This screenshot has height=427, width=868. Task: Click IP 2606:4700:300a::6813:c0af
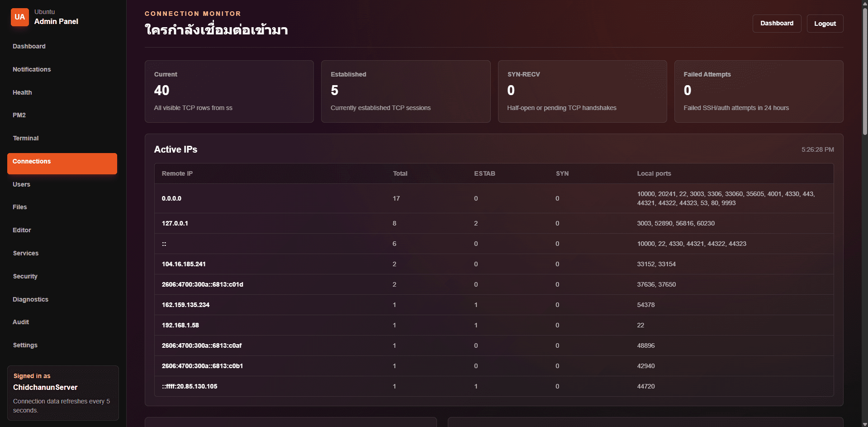(202, 345)
